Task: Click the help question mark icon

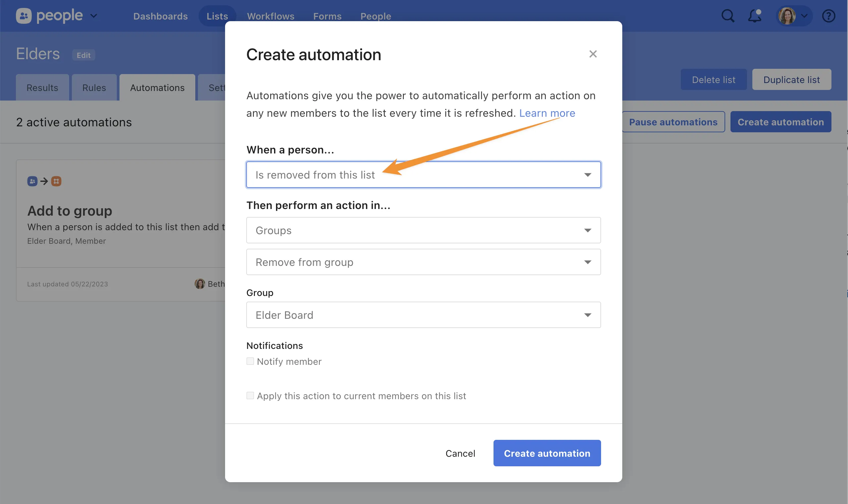Action: coord(828,16)
